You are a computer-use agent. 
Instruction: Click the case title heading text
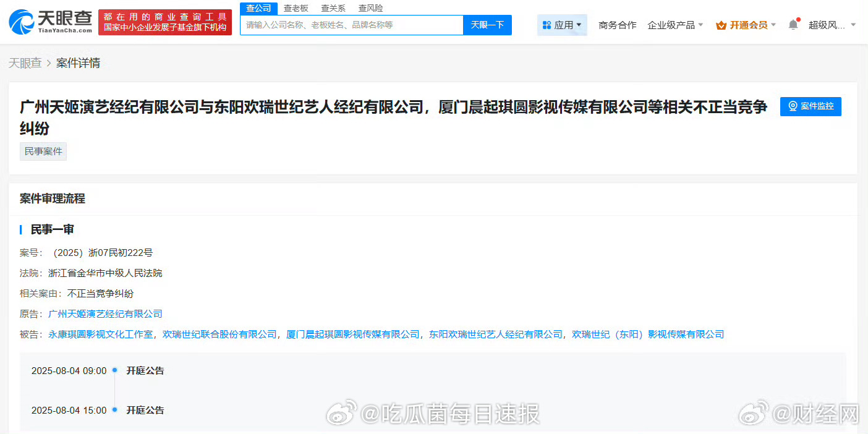pyautogui.click(x=394, y=117)
